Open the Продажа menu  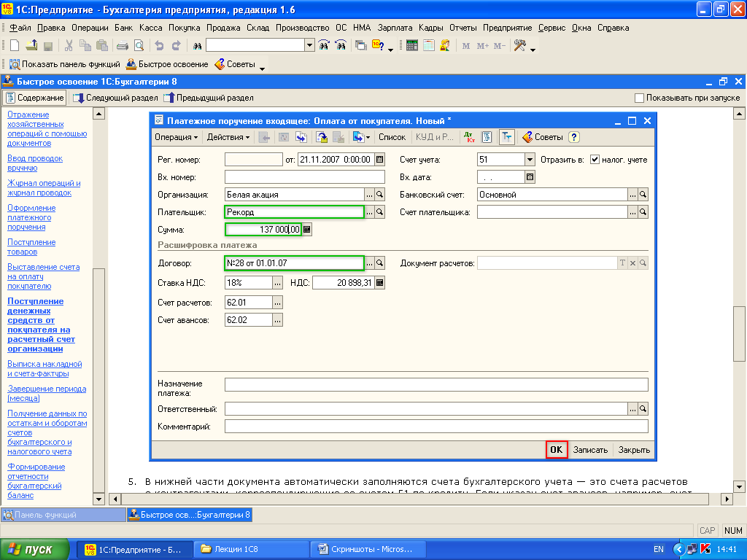223,28
